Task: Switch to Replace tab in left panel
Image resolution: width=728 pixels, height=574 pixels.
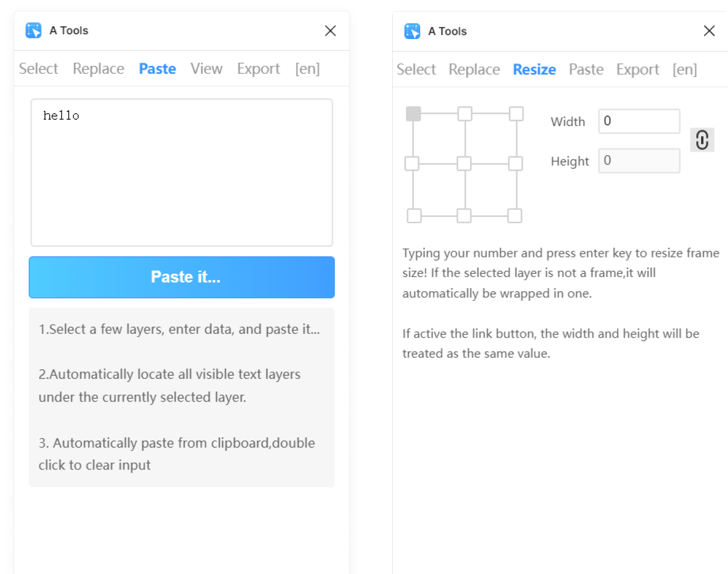Action: 98,69
